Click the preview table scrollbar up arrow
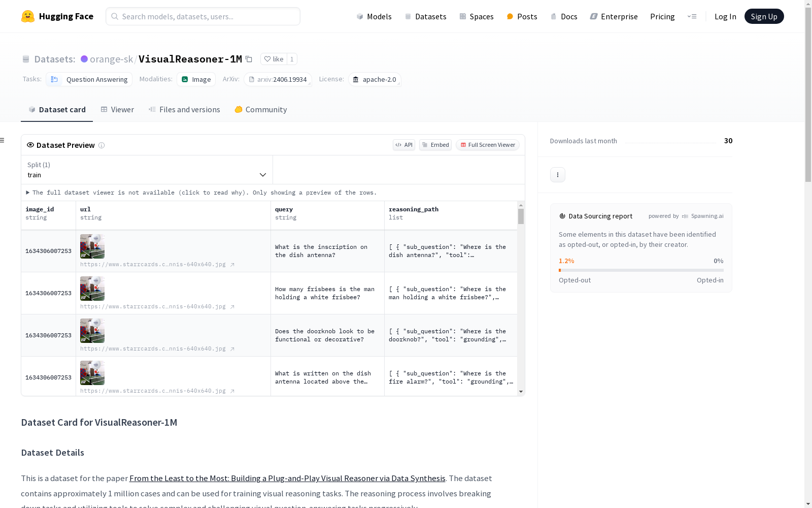The image size is (812, 508). [521, 205]
